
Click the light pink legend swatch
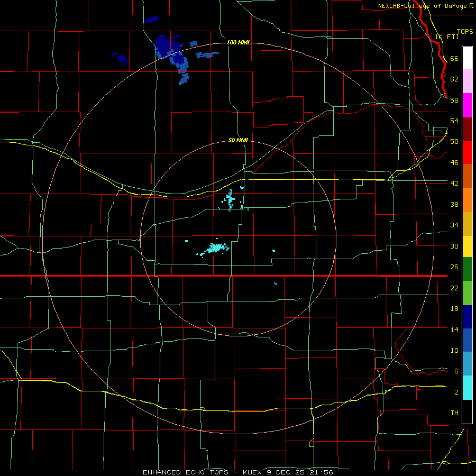tap(467, 81)
